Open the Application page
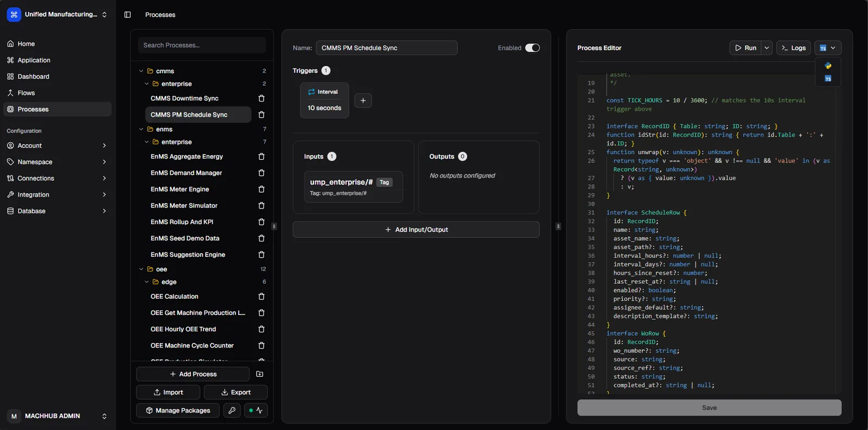 (57, 60)
